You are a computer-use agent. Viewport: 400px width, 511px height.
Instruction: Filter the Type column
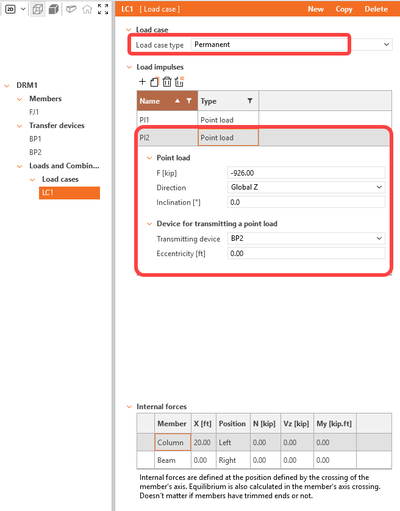coord(250,101)
